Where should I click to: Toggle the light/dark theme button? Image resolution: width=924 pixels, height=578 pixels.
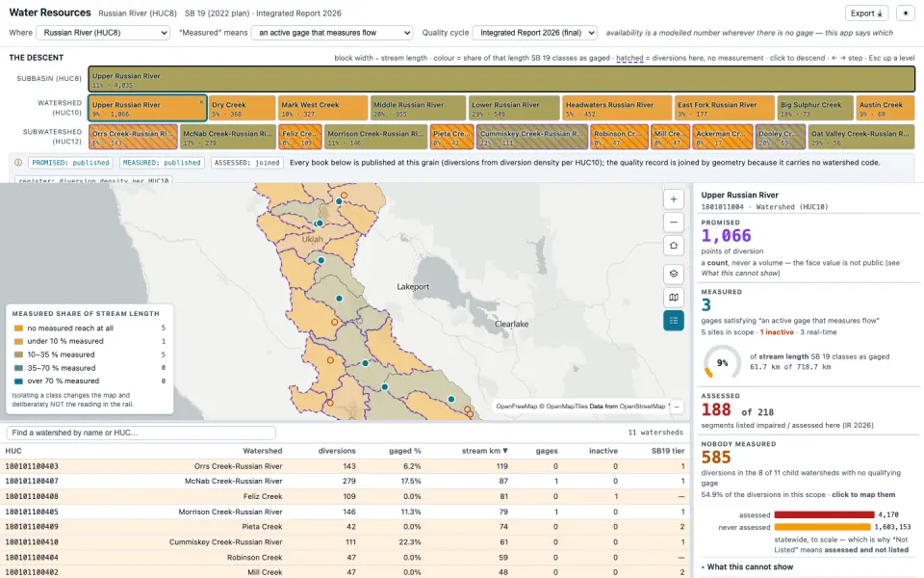[x=905, y=13]
